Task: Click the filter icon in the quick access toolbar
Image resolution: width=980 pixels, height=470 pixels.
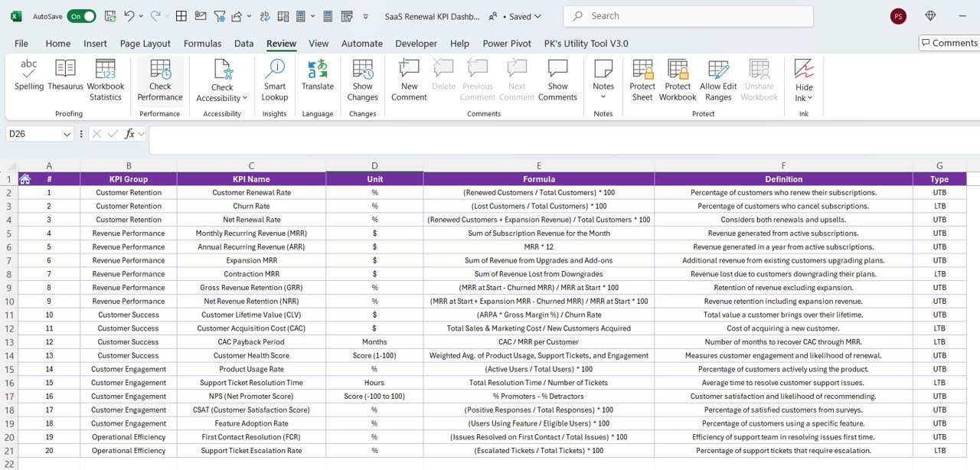Action: tap(219, 16)
